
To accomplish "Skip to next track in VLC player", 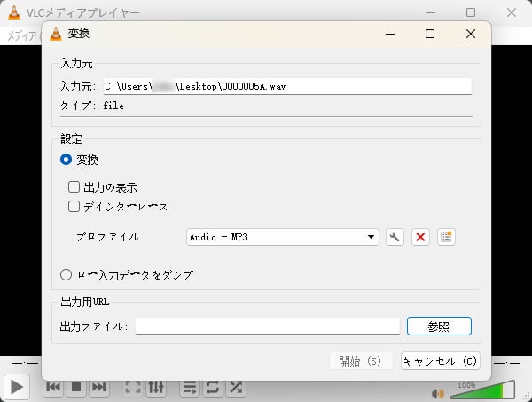I will pyautogui.click(x=99, y=387).
